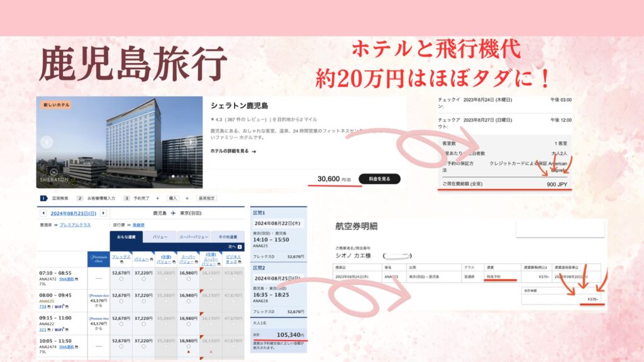Click the 購入 step box
Viewport: 644px width, 362px height.
point(173,198)
